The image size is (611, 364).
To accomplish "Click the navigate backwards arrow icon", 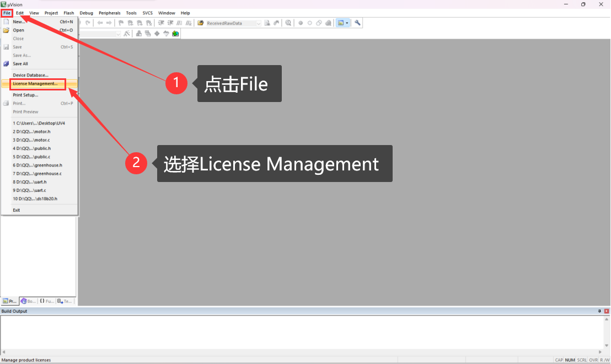I will coord(100,23).
